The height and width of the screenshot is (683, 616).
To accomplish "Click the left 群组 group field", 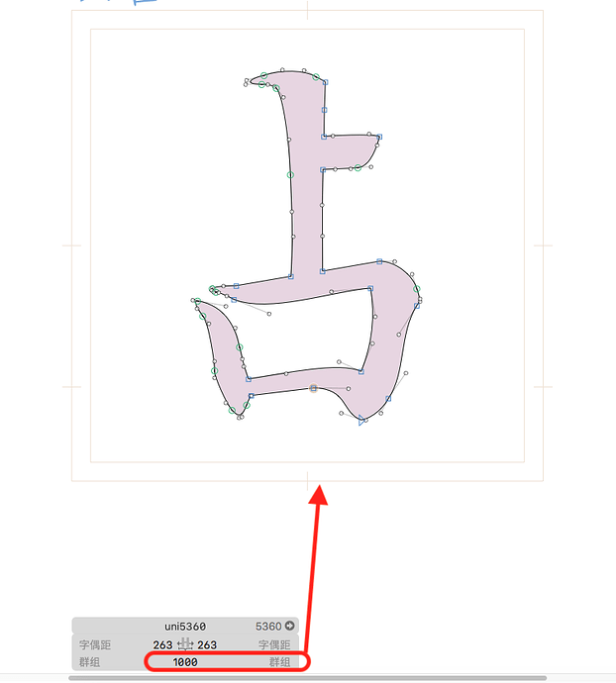I will [x=89, y=662].
